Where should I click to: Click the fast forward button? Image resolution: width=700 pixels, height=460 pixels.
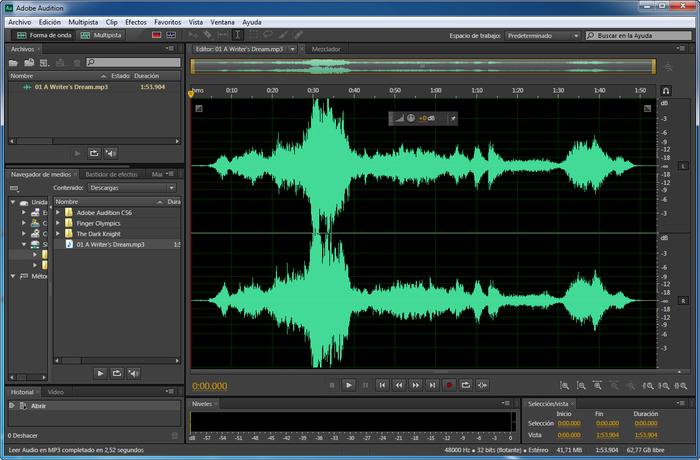tap(416, 385)
